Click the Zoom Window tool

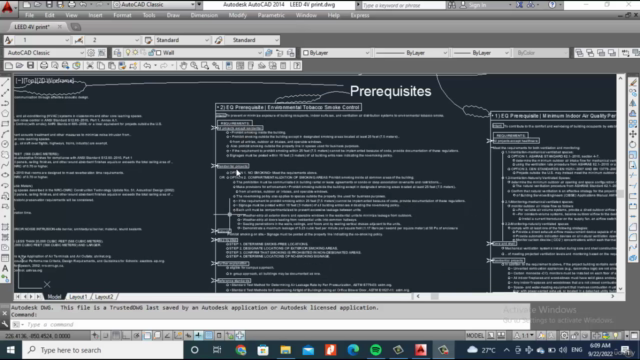pyautogui.click(x=205, y=66)
